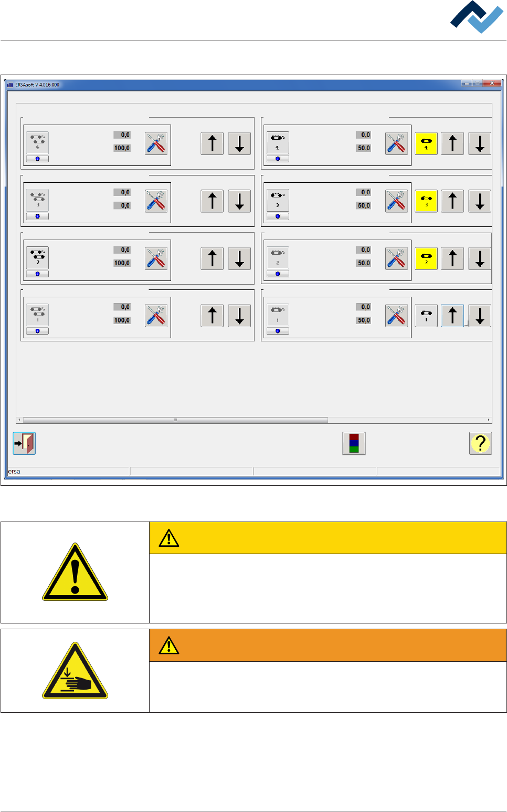Click info button under left conveyor 4 icon

click(38, 159)
